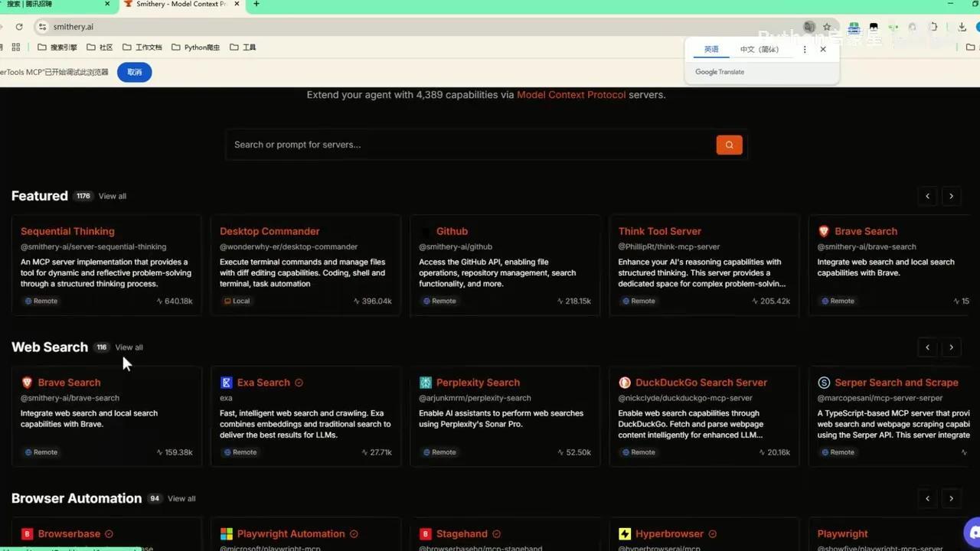Open the translate popup three-dot menu

(x=804, y=49)
